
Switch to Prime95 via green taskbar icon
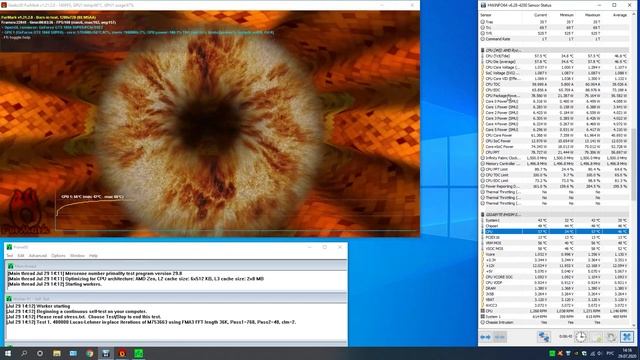pyautogui.click(x=138, y=353)
